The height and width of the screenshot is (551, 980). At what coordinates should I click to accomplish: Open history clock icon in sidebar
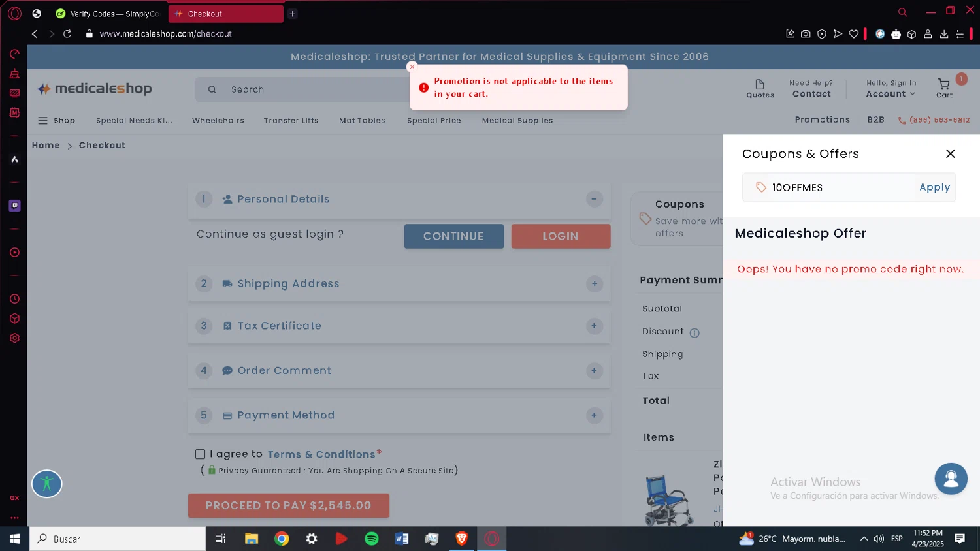(14, 299)
